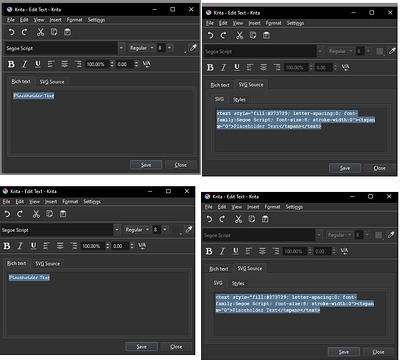Toggle Underline in the bottom-left window
The height and width of the screenshot is (362, 400).
pos(33,246)
